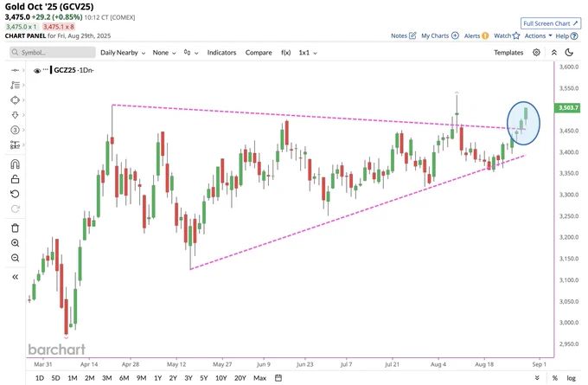Expand the crosshair tool submenu arrow

pyautogui.click(x=23, y=70)
